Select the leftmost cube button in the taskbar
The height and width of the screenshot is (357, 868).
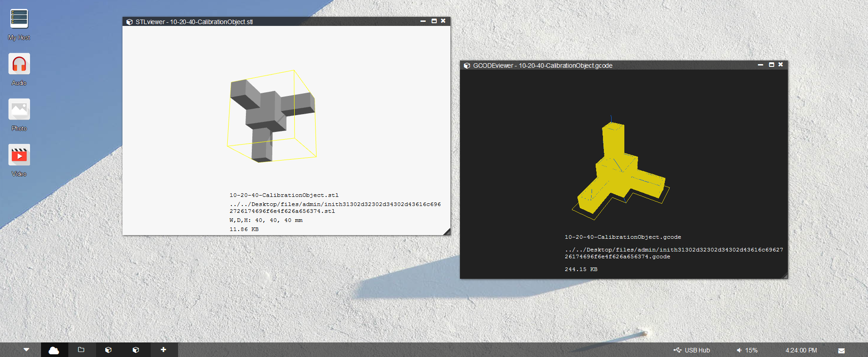[x=108, y=350]
